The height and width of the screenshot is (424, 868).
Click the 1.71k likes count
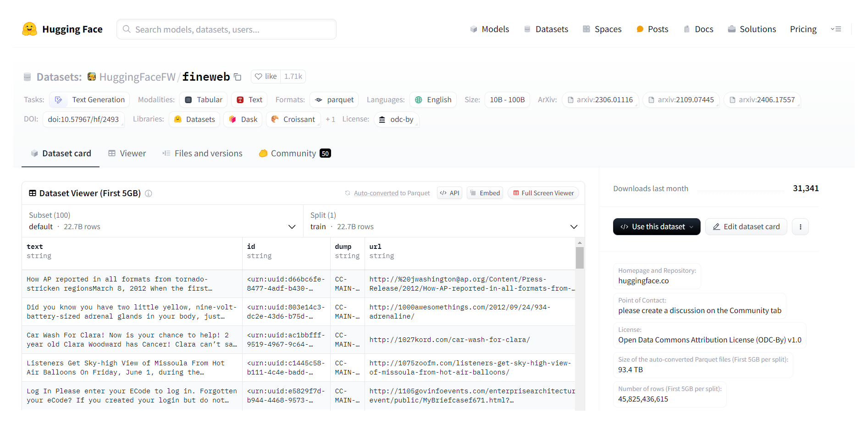[x=293, y=77]
